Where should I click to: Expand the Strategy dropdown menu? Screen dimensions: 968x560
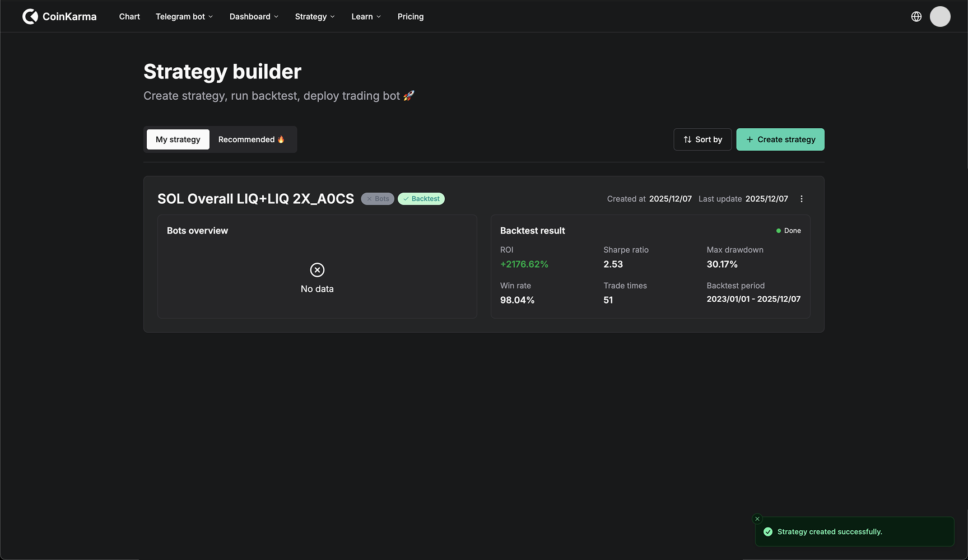(315, 17)
